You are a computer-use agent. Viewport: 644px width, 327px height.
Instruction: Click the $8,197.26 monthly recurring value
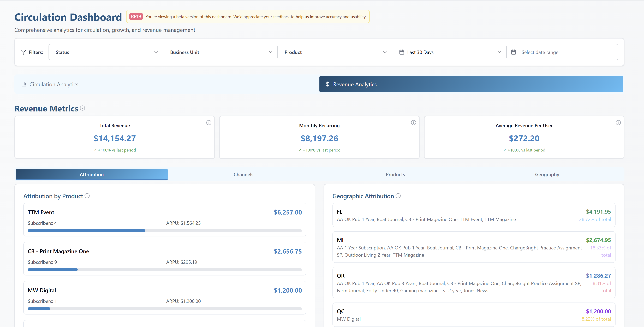319,138
